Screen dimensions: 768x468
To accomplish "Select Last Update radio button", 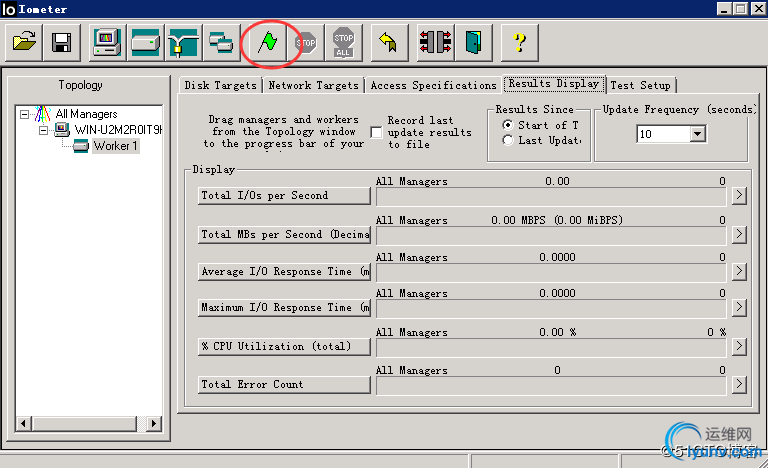I will click(x=508, y=141).
